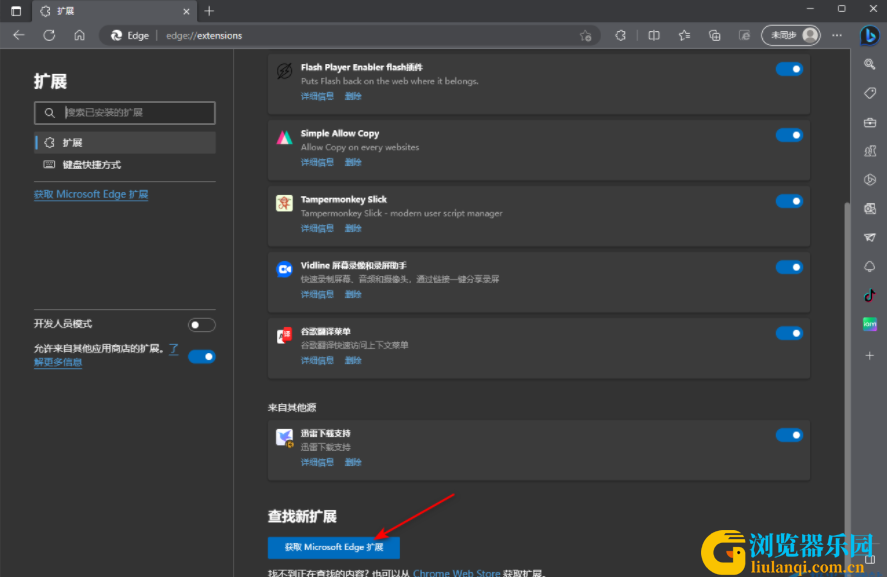Open the sidebar Microsoft 365 icon
887x577 pixels.
[x=870, y=180]
